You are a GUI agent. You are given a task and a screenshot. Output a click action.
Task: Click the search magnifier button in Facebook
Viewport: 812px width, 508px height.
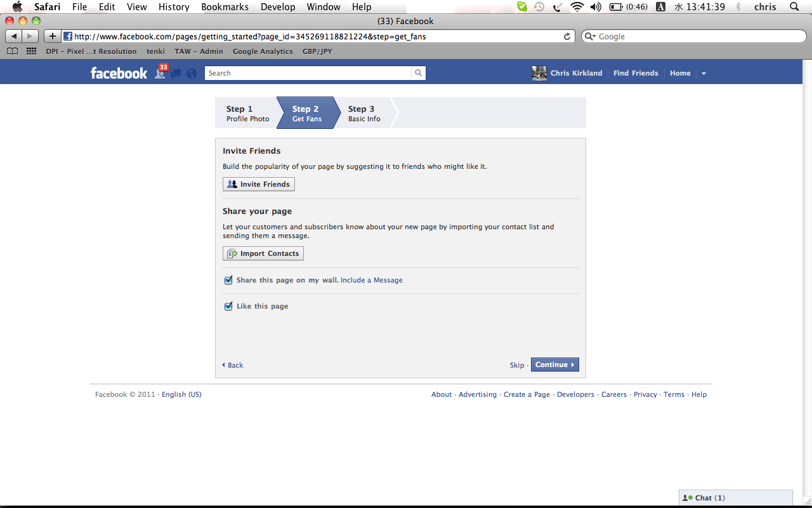[x=419, y=73]
